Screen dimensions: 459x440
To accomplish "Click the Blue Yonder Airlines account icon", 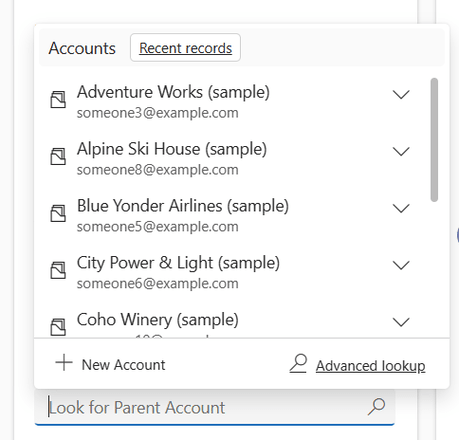I will 58,213.
